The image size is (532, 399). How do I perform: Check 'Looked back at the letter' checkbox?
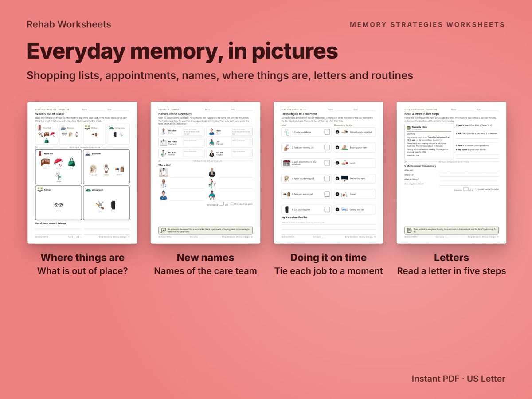(476, 189)
